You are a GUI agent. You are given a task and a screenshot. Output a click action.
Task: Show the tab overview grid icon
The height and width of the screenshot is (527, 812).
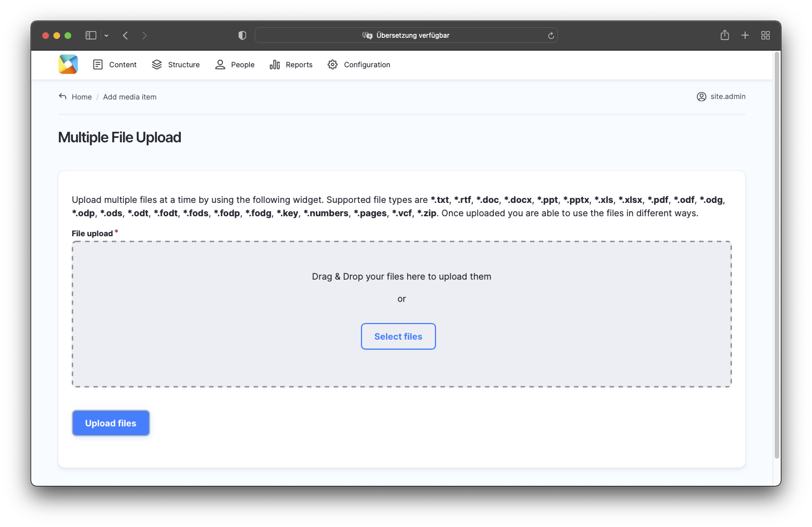766,35
